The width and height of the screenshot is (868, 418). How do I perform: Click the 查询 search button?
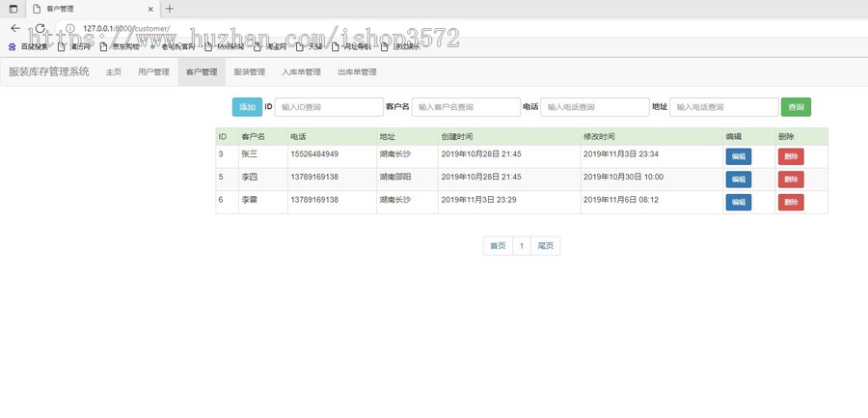point(796,107)
